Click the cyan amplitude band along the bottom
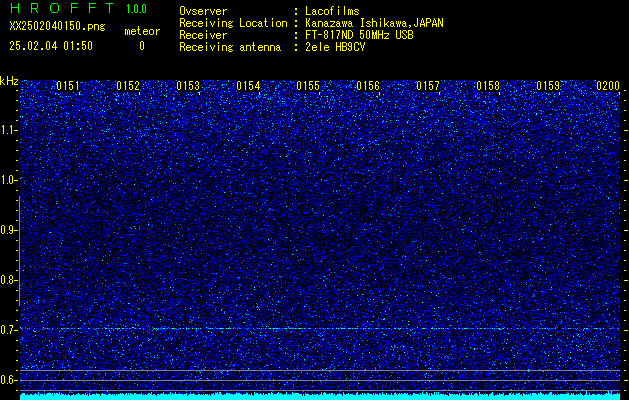629x400 pixels. point(320,396)
